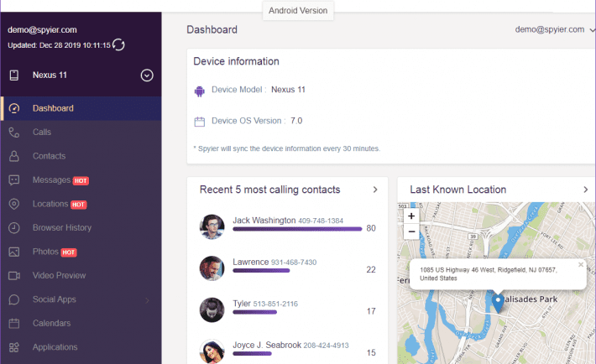Click the Video Preview camera icon
Viewport: 596px width, 364px height.
click(x=14, y=275)
